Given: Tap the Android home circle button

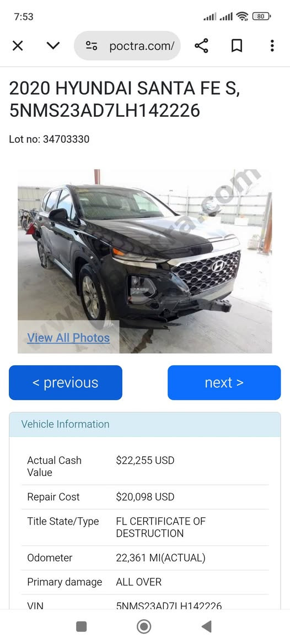Looking at the screenshot, I should [144, 626].
